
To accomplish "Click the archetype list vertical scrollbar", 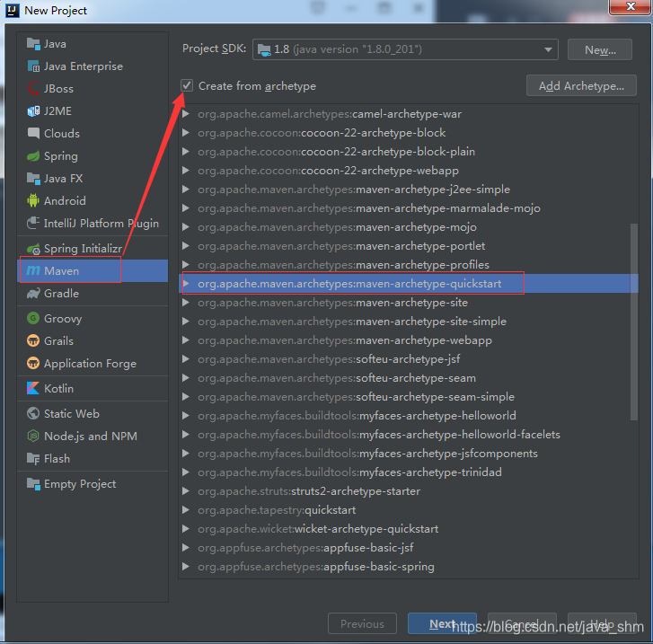I will pos(634,322).
